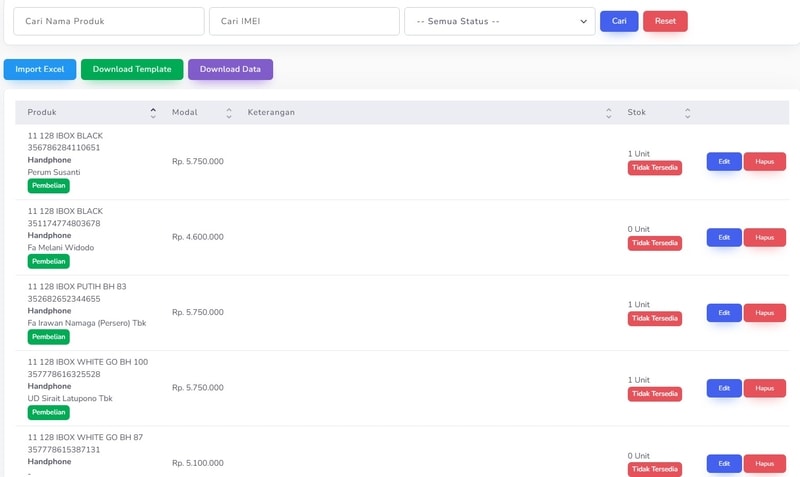Image resolution: width=800 pixels, height=477 pixels.
Task: Edit the IBOX WHITE GO BH 87 row
Action: pyautogui.click(x=724, y=464)
